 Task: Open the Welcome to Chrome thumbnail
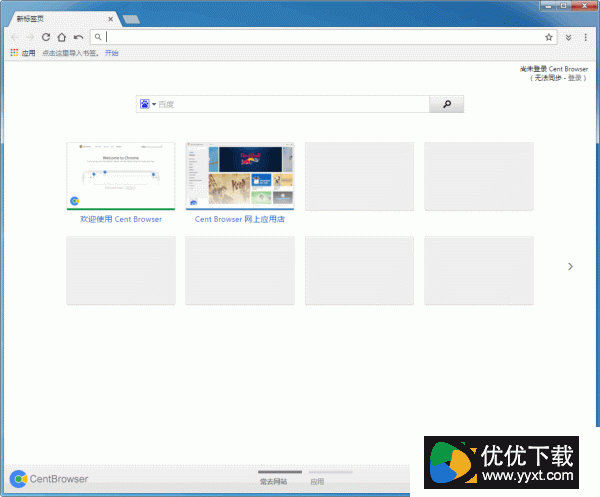tap(121, 176)
